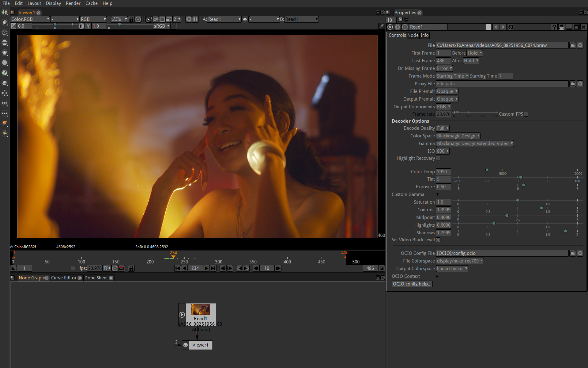Open the Render menu

(73, 3)
